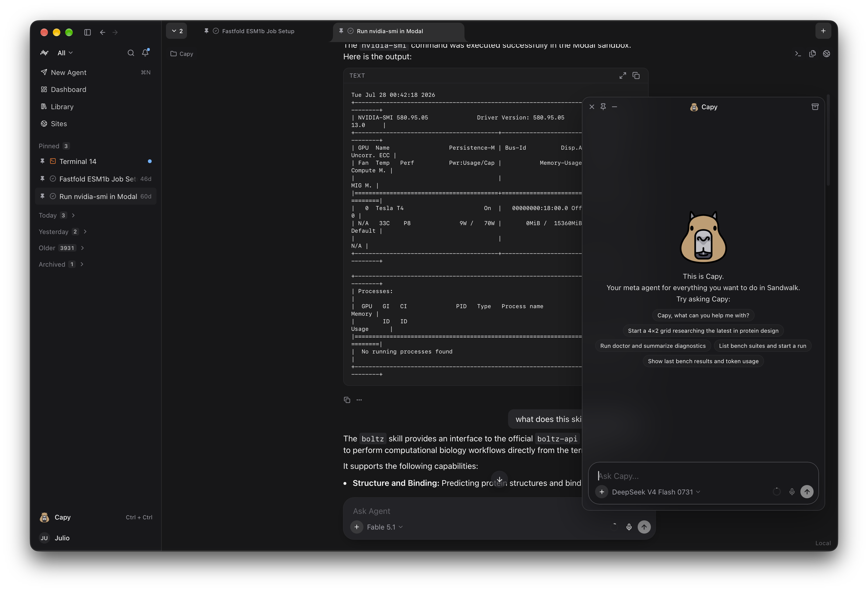
Task: Archive the Capy panel conversation
Action: (815, 106)
